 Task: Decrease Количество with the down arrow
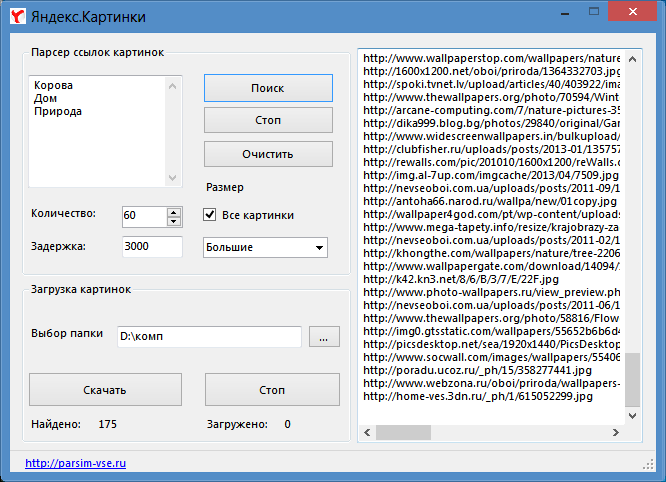click(174, 221)
